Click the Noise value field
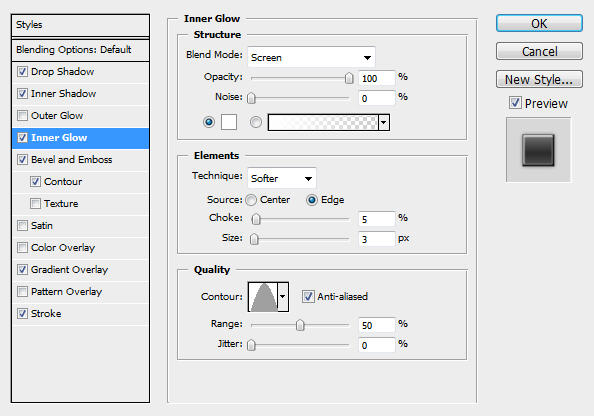This screenshot has width=594, height=416. (x=377, y=98)
